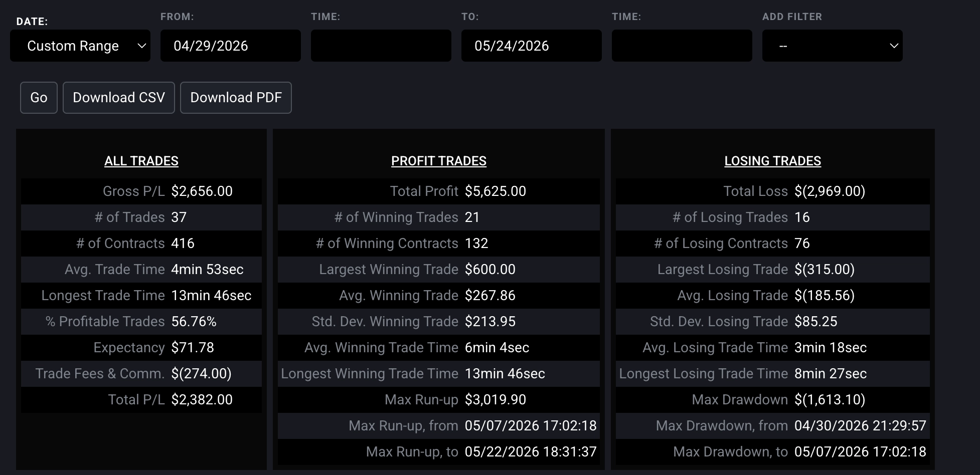The height and width of the screenshot is (475, 980).
Task: Select the PROFIT TRADES heading
Action: tap(439, 161)
